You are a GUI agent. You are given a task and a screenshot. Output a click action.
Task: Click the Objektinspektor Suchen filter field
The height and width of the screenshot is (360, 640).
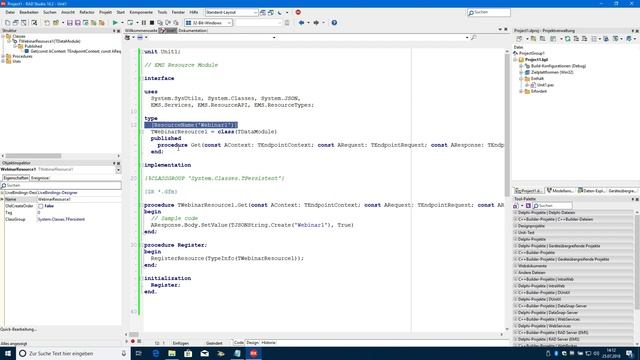click(61, 185)
